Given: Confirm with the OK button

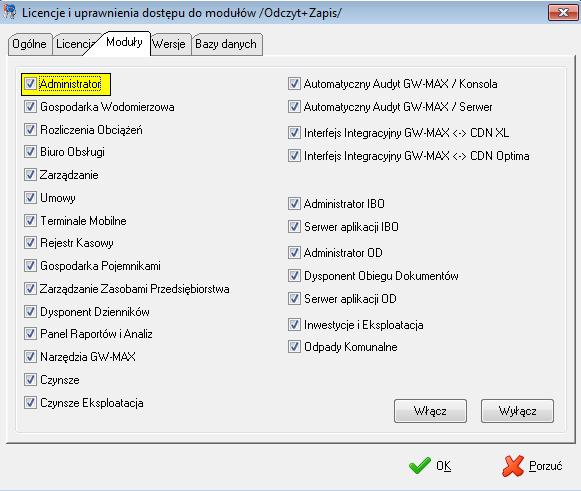Looking at the screenshot, I should click(431, 466).
